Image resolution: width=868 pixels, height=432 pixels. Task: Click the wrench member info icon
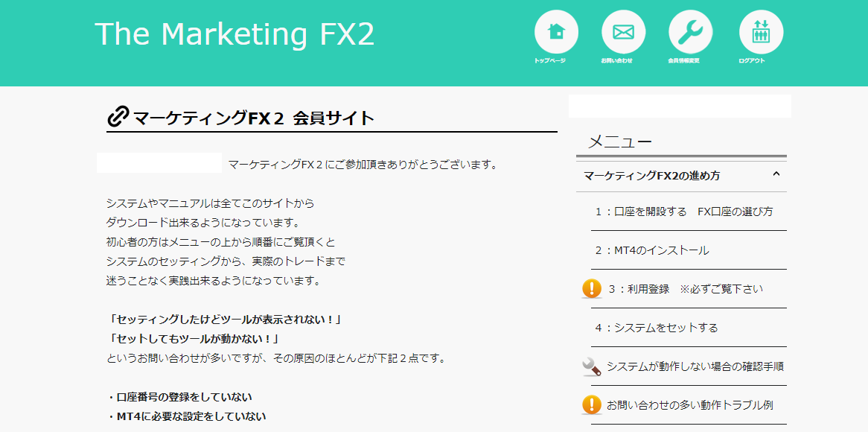point(690,32)
